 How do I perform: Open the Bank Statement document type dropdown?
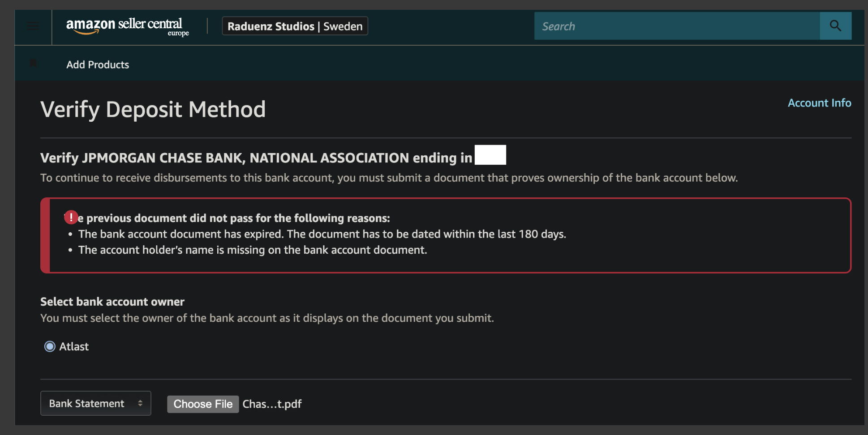pyautogui.click(x=96, y=403)
